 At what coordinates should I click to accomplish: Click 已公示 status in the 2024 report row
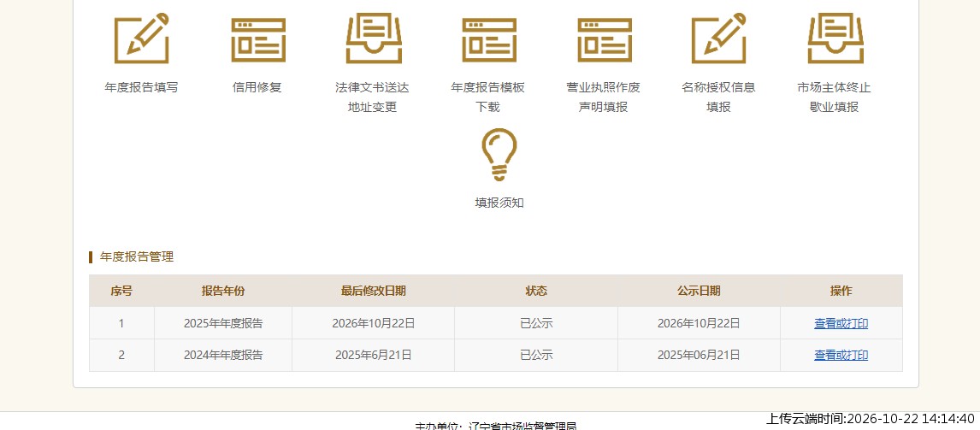click(x=536, y=355)
